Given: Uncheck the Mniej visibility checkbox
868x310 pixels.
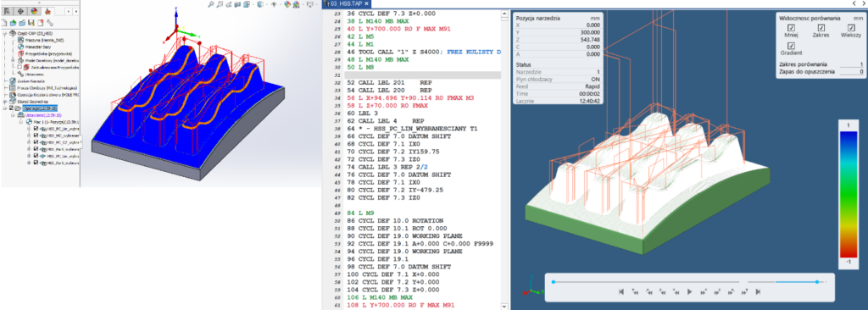Looking at the screenshot, I should [791, 28].
